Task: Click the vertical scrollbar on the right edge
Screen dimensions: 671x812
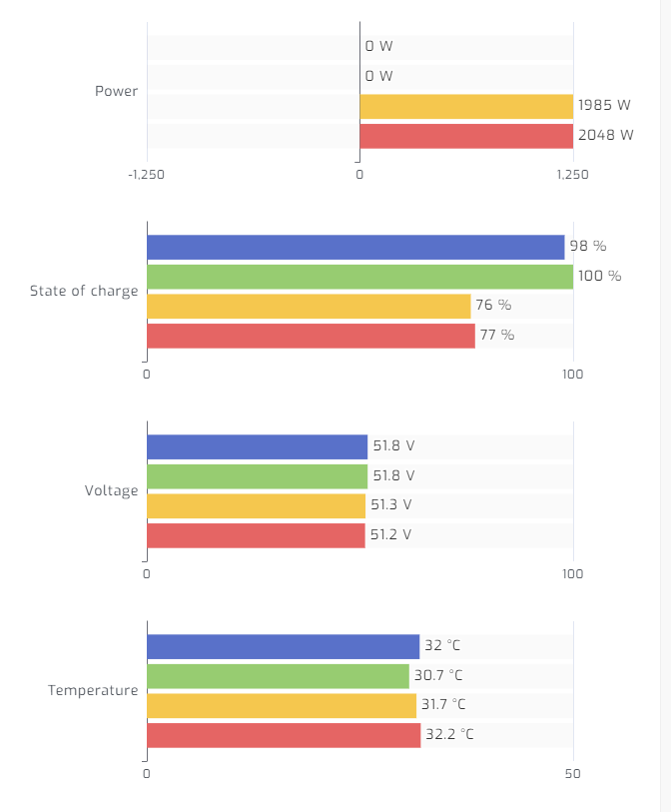Action: click(665, 406)
